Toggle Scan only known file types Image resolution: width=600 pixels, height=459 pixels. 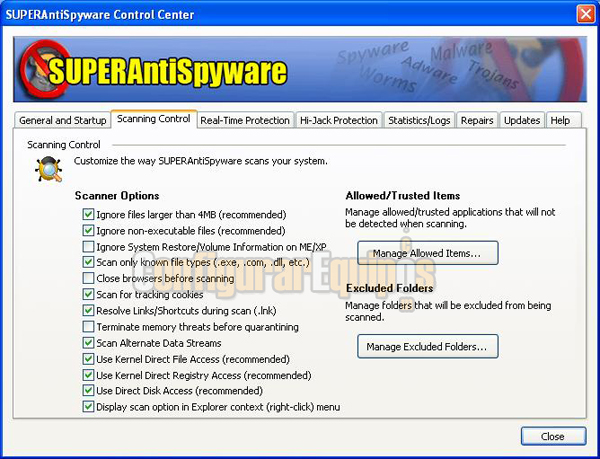[x=88, y=262]
